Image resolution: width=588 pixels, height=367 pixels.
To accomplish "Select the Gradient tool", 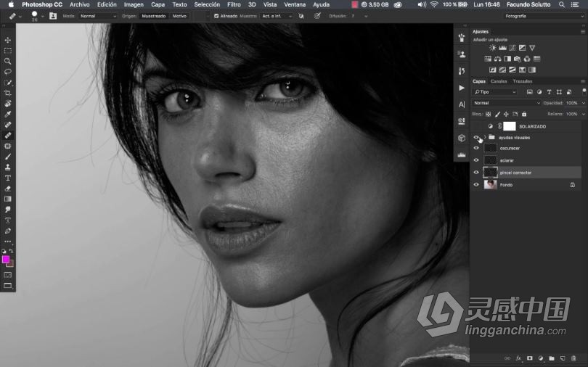I will [7, 199].
